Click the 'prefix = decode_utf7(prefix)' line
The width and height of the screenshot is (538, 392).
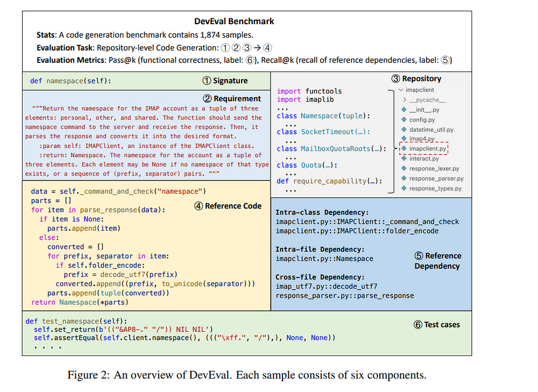point(121,275)
